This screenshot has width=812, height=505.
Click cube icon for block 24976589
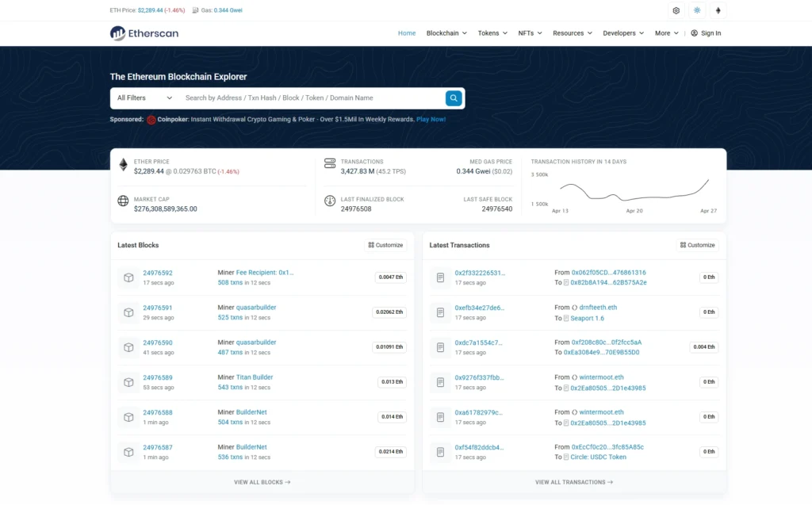click(128, 382)
